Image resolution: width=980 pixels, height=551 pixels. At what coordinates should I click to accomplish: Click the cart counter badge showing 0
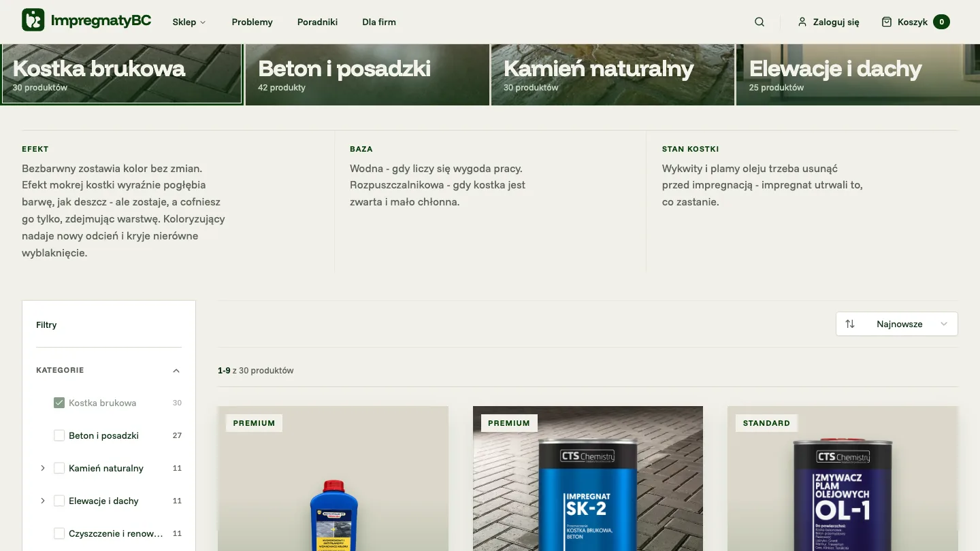click(941, 22)
